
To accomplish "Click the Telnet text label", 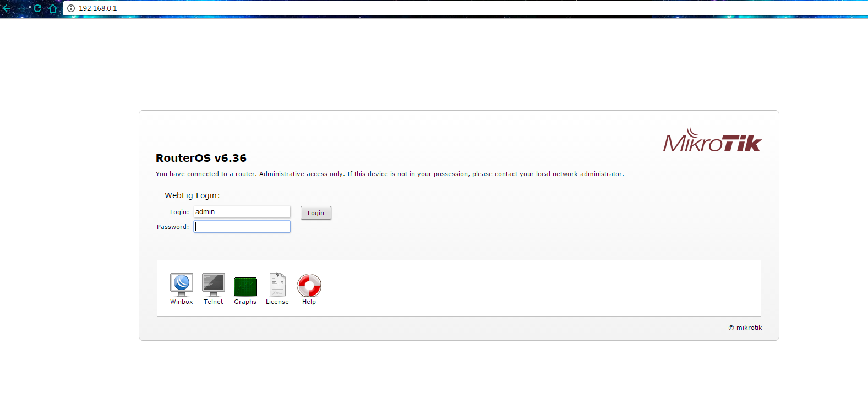I will click(214, 302).
